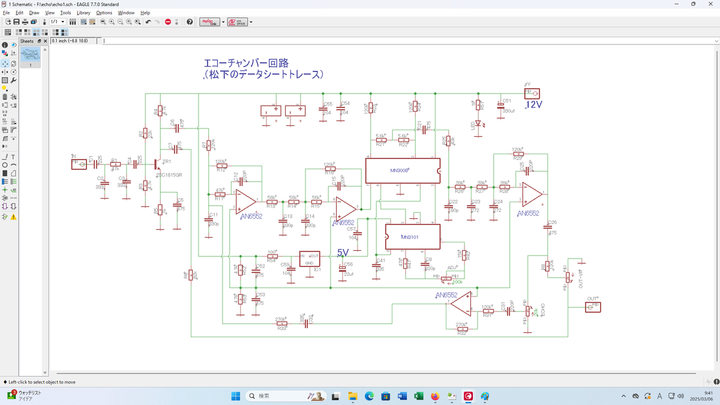Toggle the Show (eye) tool

pyautogui.click(x=14, y=44)
